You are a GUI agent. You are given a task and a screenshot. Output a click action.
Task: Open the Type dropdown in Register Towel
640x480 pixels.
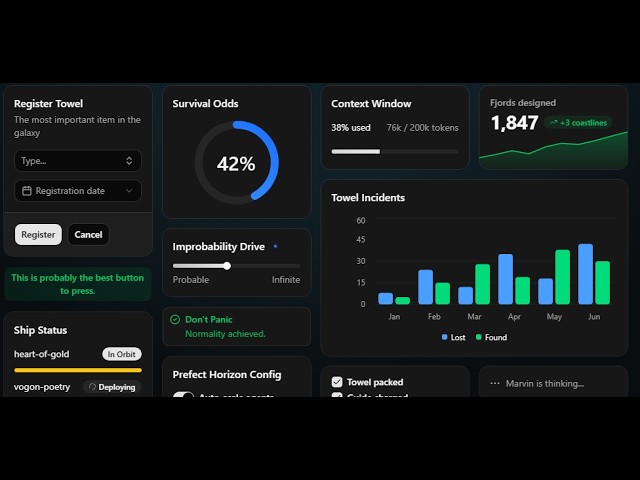(78, 161)
